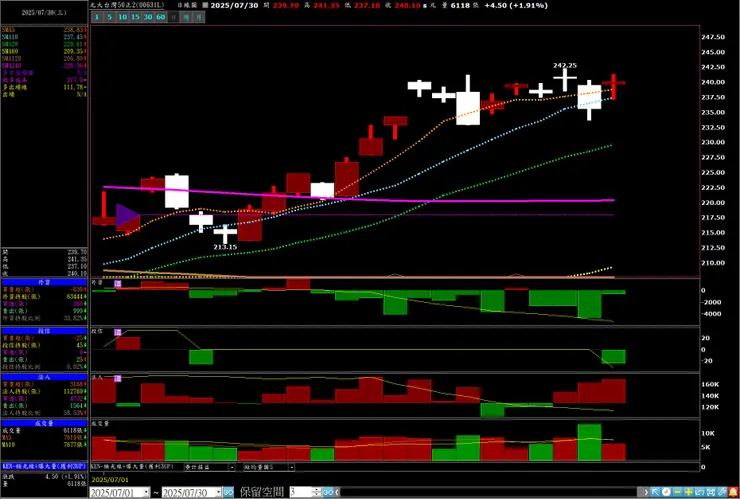This screenshot has width=740, height=499.
Task: Click the stock title 元大台灣50正2 (00631L)
Action: tap(127, 5)
